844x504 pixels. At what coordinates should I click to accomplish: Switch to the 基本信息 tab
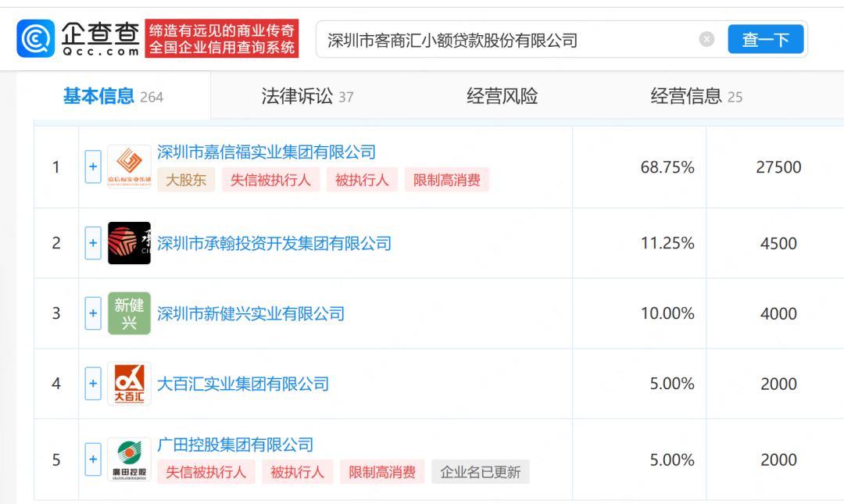click(113, 96)
